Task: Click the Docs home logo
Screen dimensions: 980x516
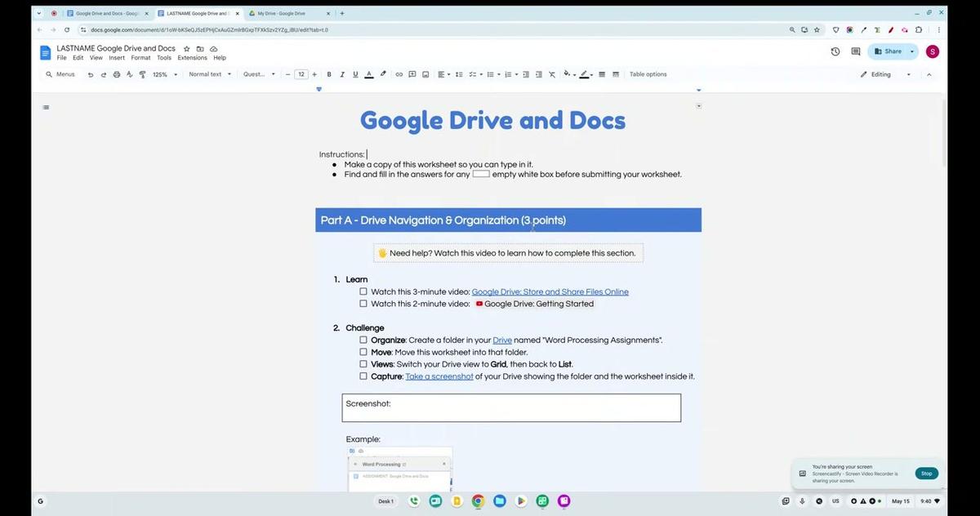Action: point(46,53)
